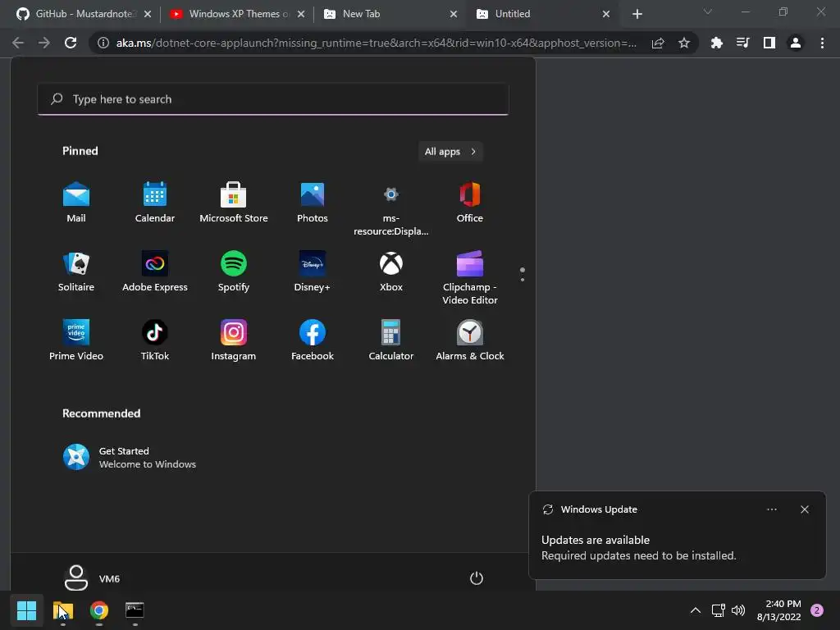Open the Xbox app
Viewport: 840px width, 630px height.
[391, 272]
